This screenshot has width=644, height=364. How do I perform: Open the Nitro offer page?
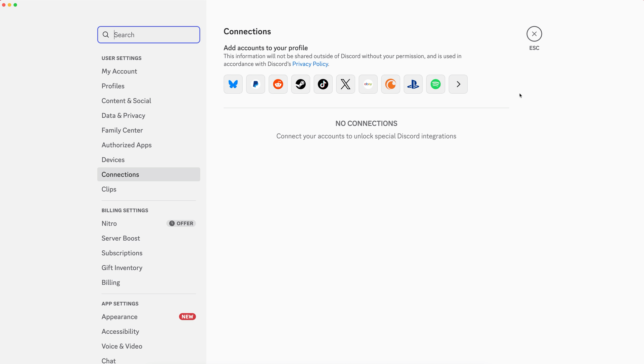point(109,223)
